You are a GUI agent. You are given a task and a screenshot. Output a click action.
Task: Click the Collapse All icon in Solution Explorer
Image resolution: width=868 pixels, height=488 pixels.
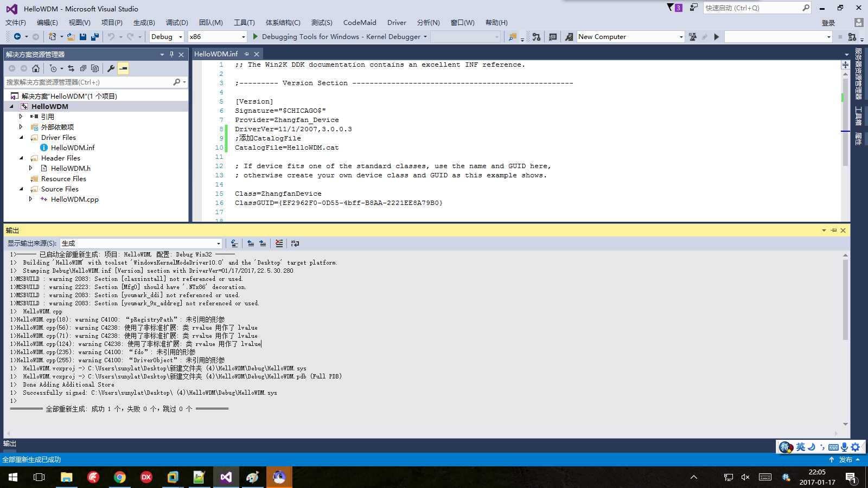coord(83,68)
